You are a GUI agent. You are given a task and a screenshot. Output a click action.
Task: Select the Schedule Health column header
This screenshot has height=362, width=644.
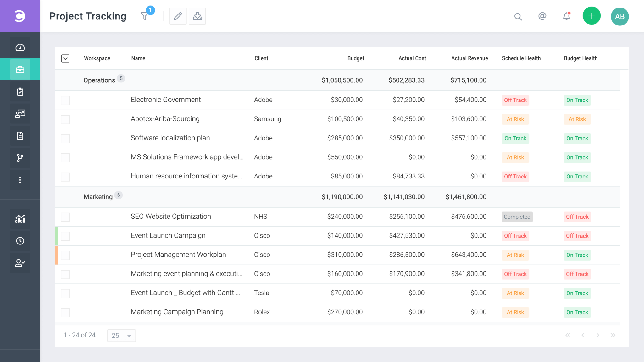tap(521, 58)
